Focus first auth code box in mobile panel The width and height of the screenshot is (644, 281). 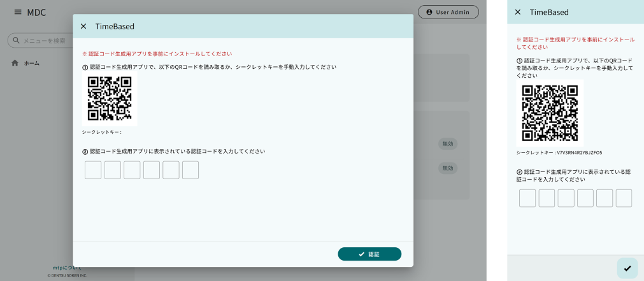(x=527, y=198)
